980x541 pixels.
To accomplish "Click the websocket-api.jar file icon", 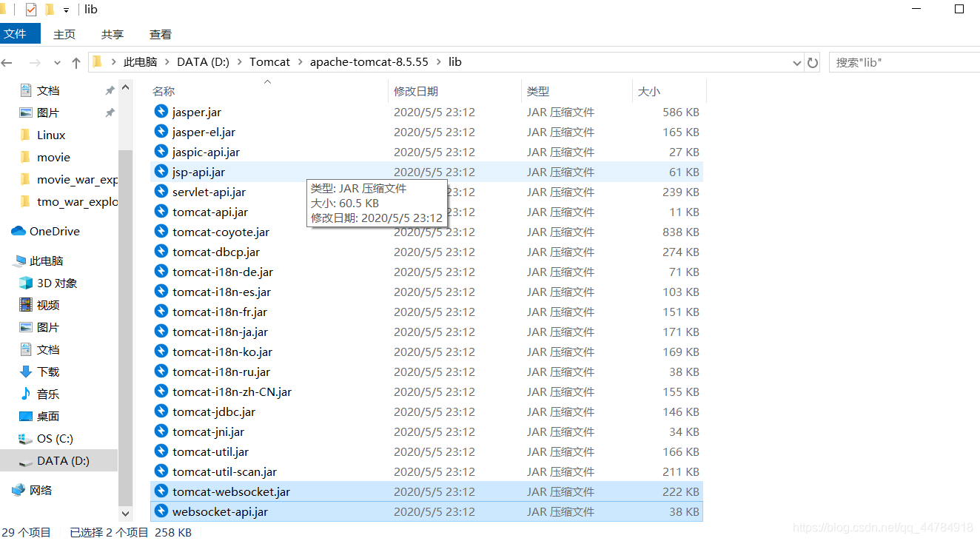I will pyautogui.click(x=161, y=511).
